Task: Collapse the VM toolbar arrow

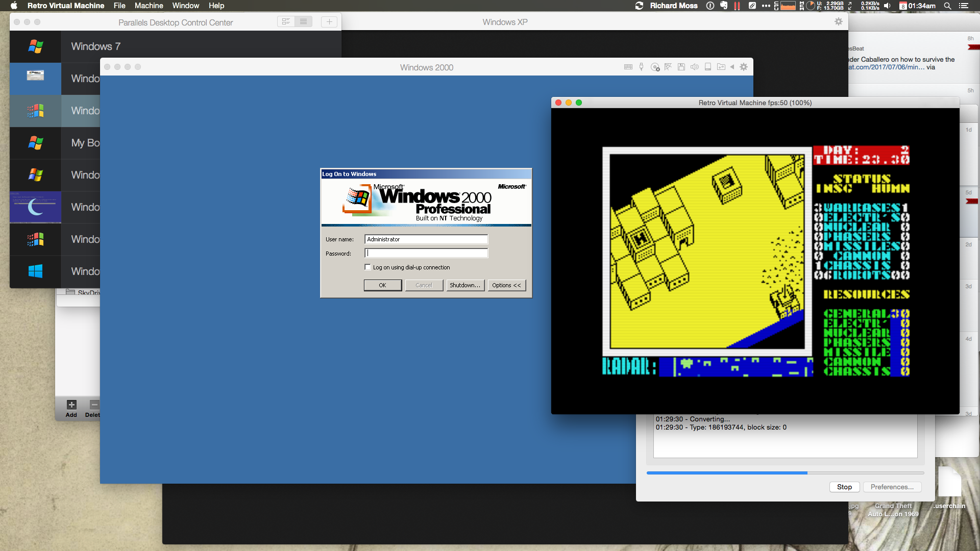Action: point(732,67)
